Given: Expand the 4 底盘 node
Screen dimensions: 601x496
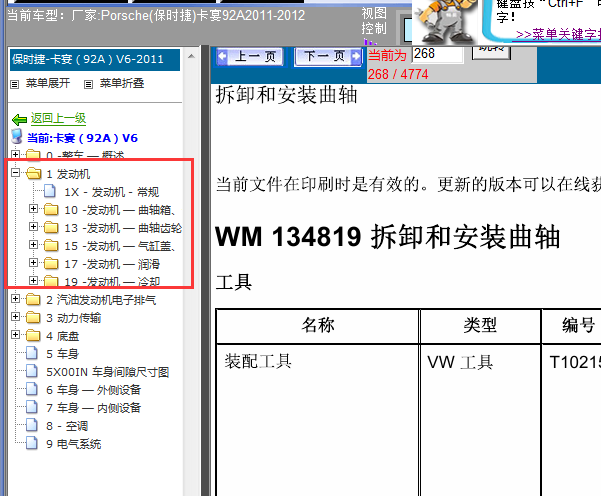Looking at the screenshot, I should (15, 334).
